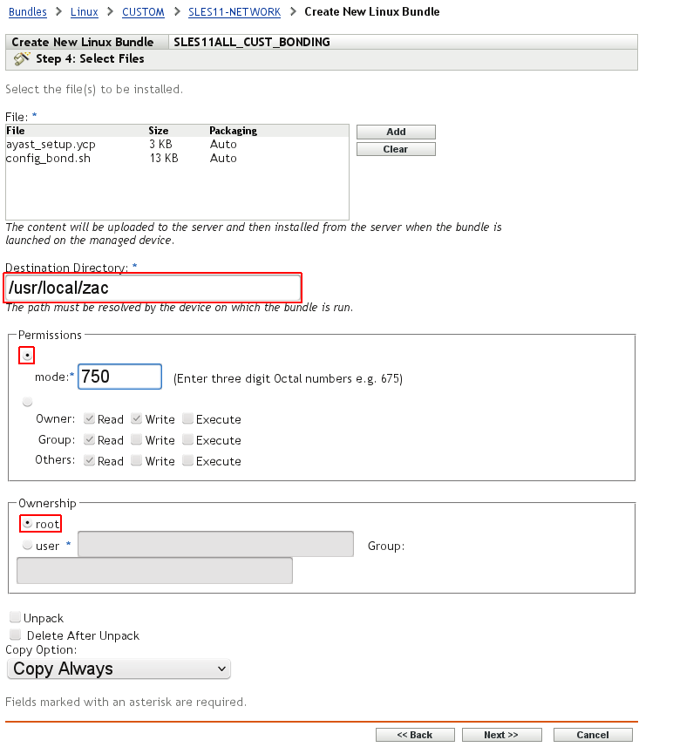Screen dimensions: 700x747
Task: Toggle Owner Read checkbox
Action: (89, 418)
